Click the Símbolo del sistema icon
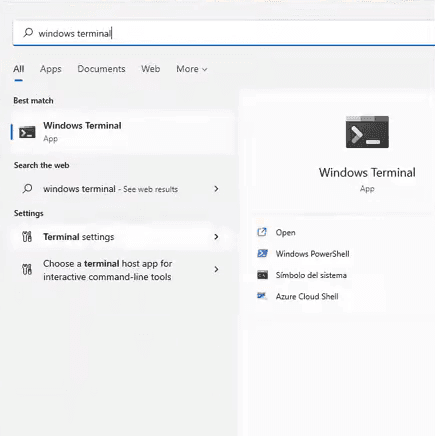 point(262,275)
